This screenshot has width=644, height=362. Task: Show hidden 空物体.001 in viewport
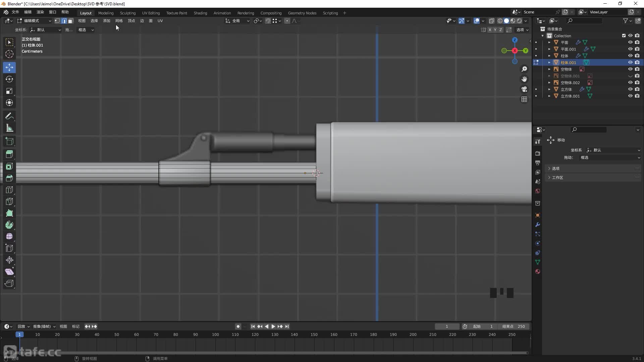(630, 76)
